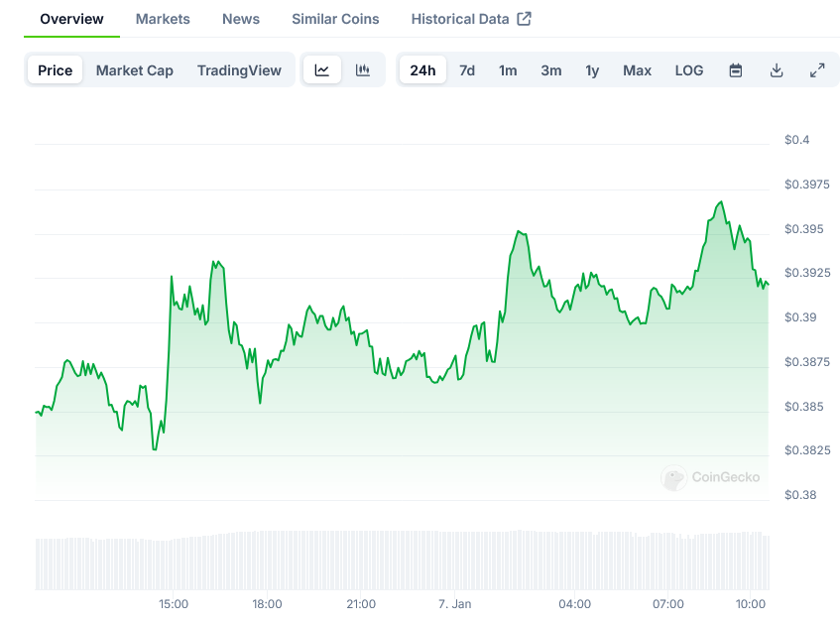The width and height of the screenshot is (840, 626).
Task: Select the Overview tab
Action: click(71, 19)
